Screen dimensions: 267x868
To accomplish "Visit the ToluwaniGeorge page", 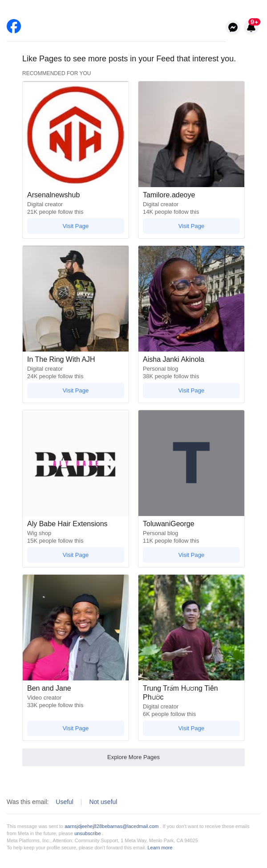I will (x=191, y=555).
